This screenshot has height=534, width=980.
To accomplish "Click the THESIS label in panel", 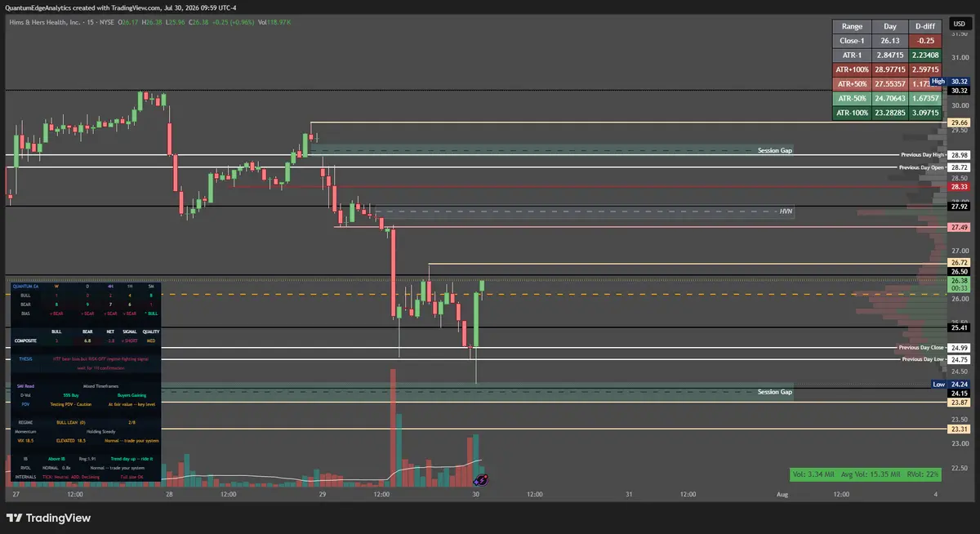I will [25, 358].
